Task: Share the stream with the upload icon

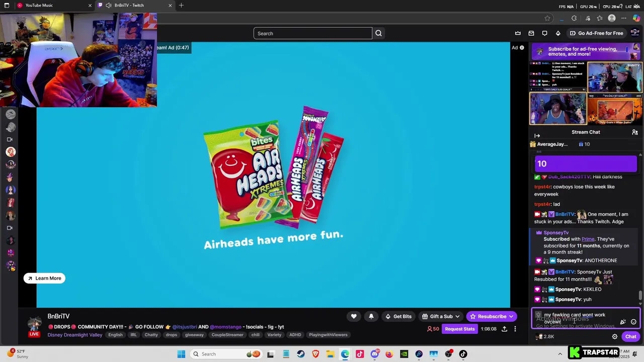Action: pyautogui.click(x=504, y=329)
